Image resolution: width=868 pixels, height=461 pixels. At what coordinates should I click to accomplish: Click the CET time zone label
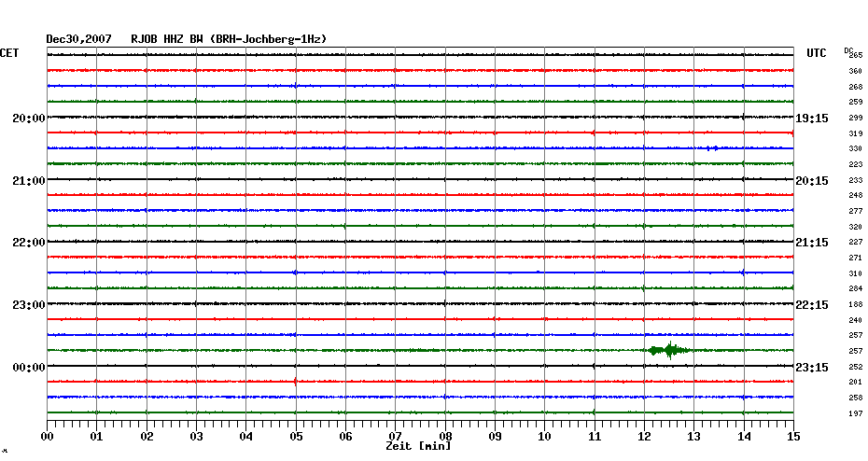coord(9,53)
